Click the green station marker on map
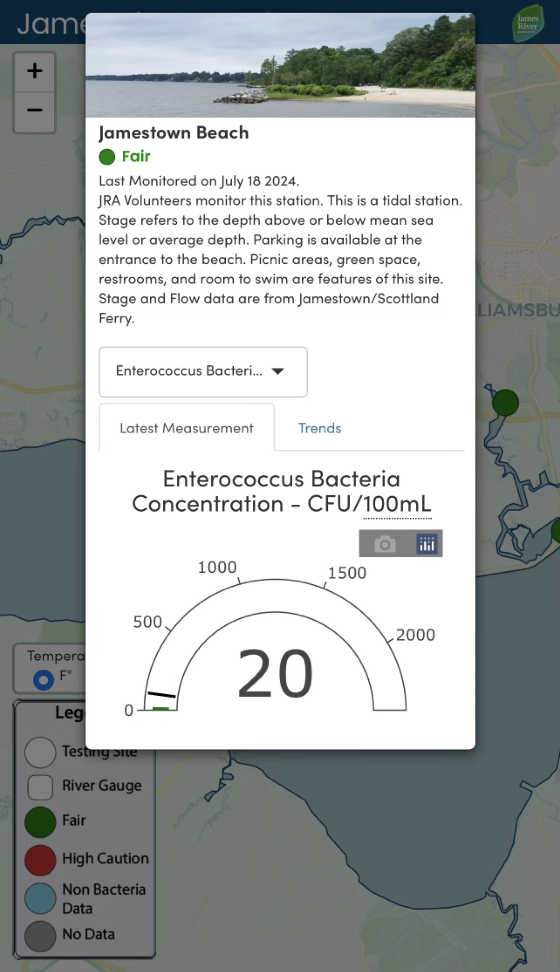The width and height of the screenshot is (560, 972). [505, 402]
